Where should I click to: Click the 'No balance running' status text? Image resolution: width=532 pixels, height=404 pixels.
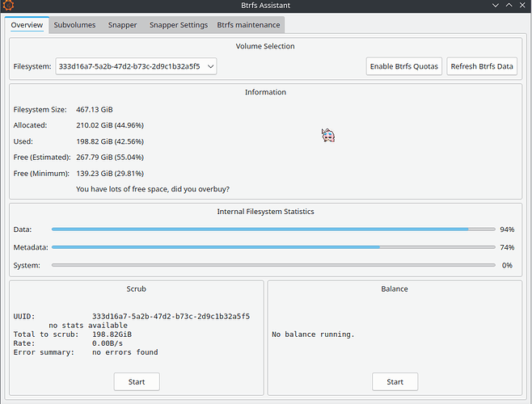(313, 334)
